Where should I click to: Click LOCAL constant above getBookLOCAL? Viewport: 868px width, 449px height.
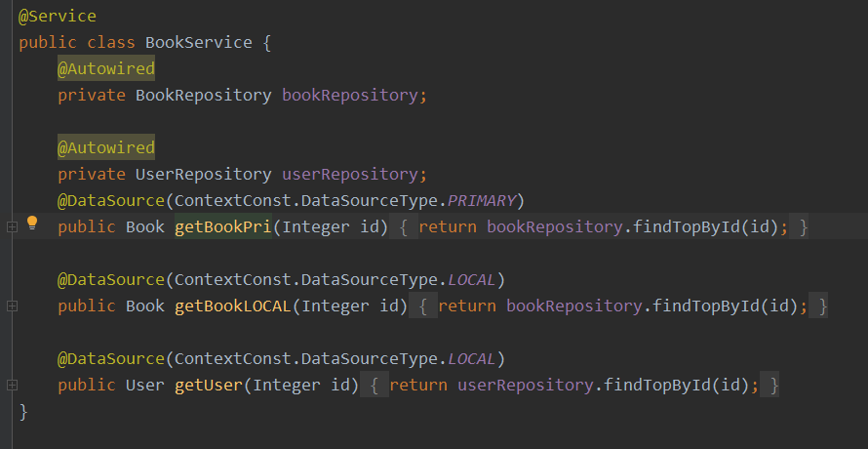[x=472, y=279]
